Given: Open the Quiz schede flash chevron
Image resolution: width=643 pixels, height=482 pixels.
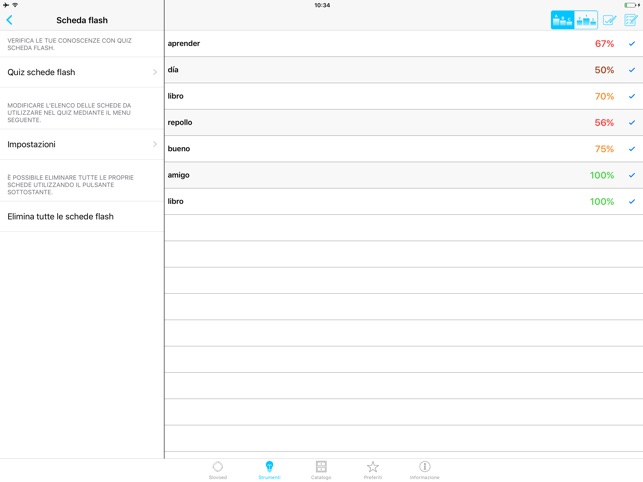Looking at the screenshot, I should click(x=155, y=72).
